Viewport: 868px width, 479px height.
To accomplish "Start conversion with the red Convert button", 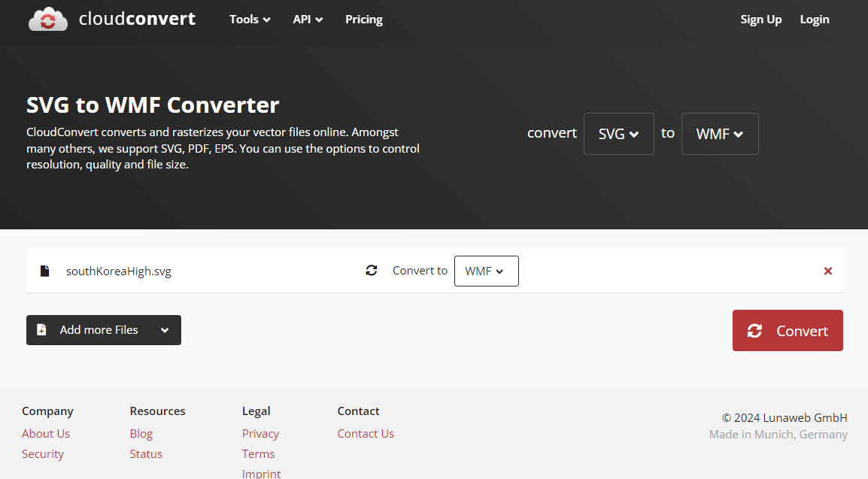I will coord(788,330).
